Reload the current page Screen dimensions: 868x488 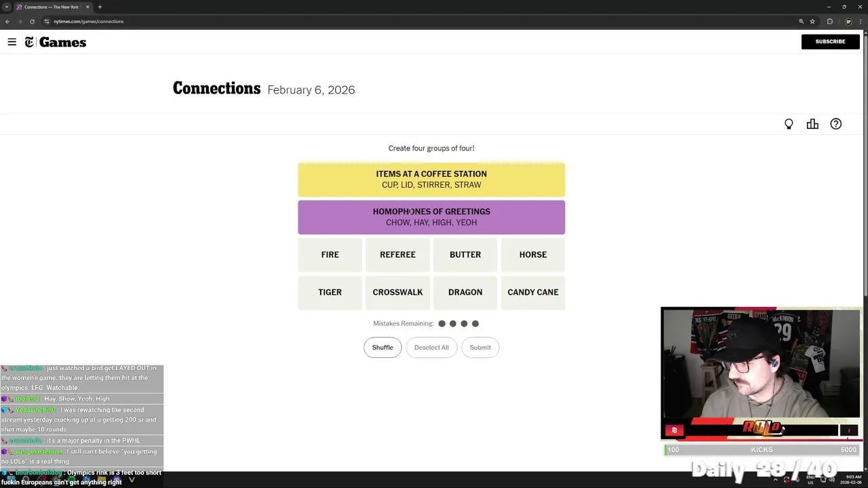[32, 21]
